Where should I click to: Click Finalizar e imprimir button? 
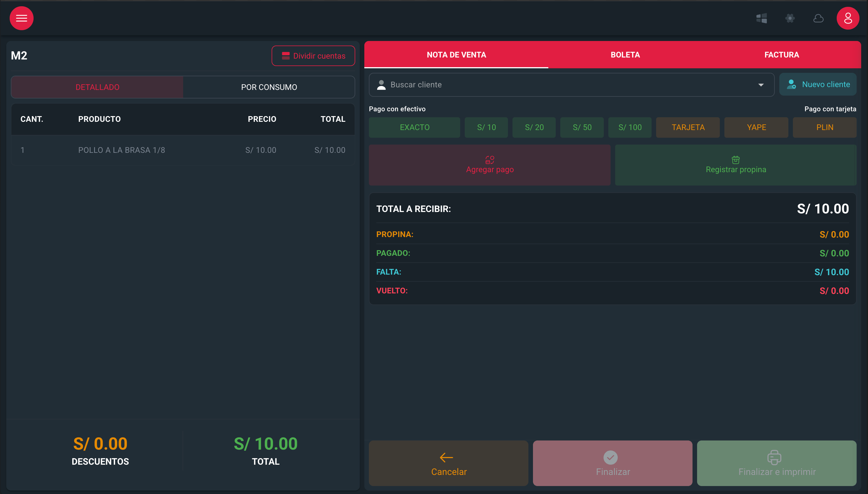tap(777, 463)
